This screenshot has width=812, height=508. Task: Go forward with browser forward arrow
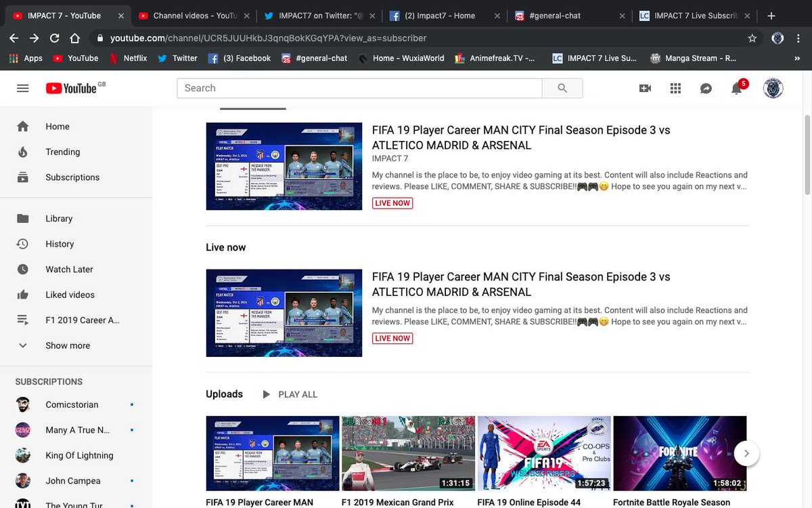coord(34,39)
